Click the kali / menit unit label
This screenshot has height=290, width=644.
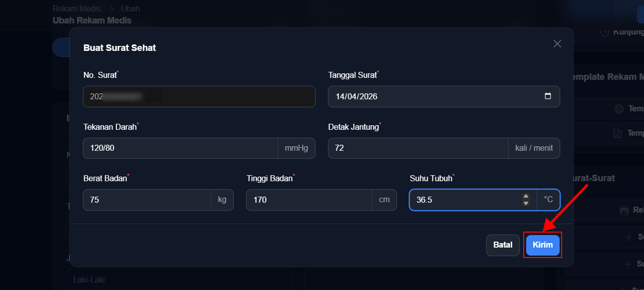tap(534, 148)
